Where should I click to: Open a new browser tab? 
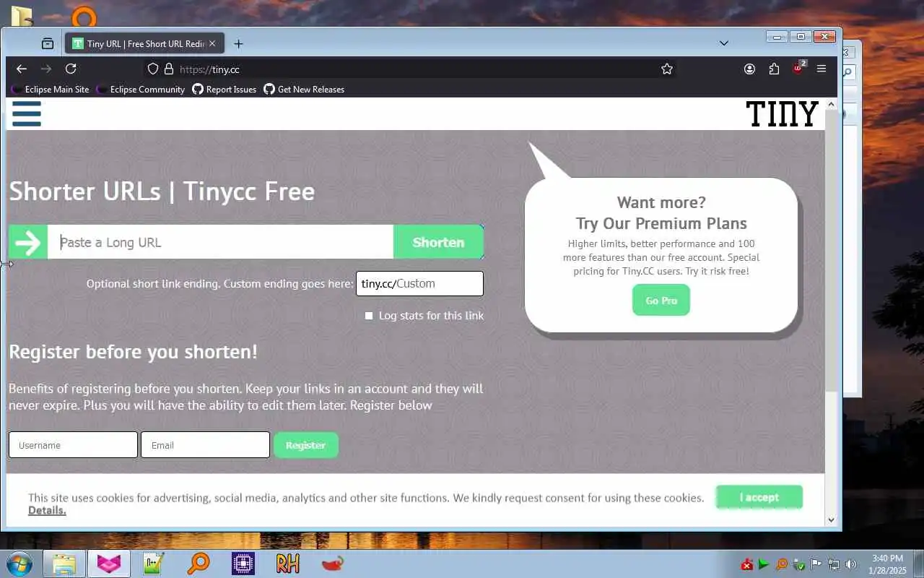(238, 44)
